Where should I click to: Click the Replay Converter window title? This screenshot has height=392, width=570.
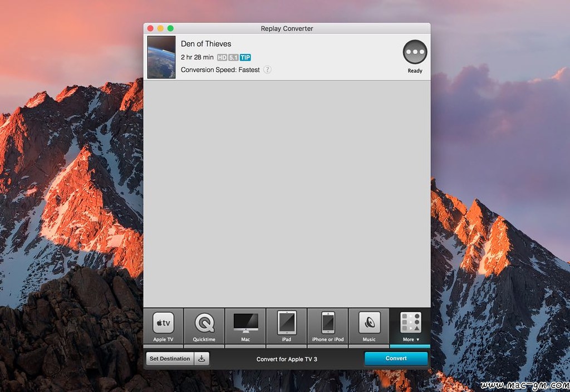(x=287, y=29)
